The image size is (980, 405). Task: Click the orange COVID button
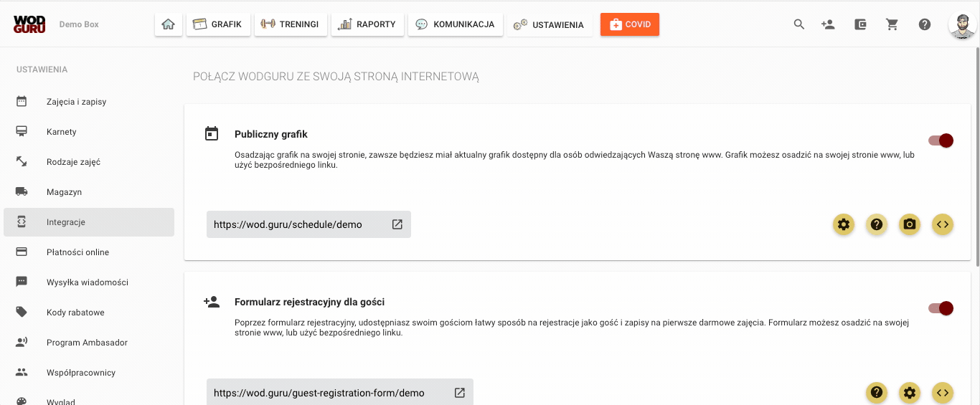pos(630,24)
